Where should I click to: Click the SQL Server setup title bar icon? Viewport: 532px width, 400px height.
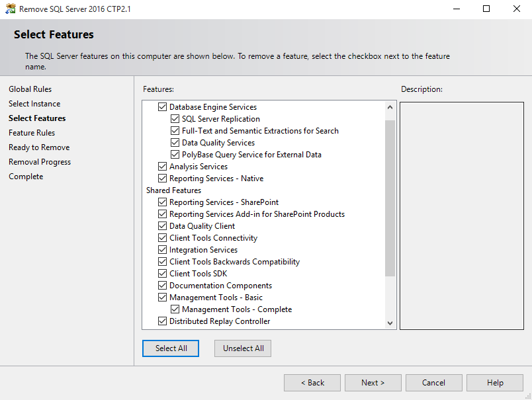[10, 9]
